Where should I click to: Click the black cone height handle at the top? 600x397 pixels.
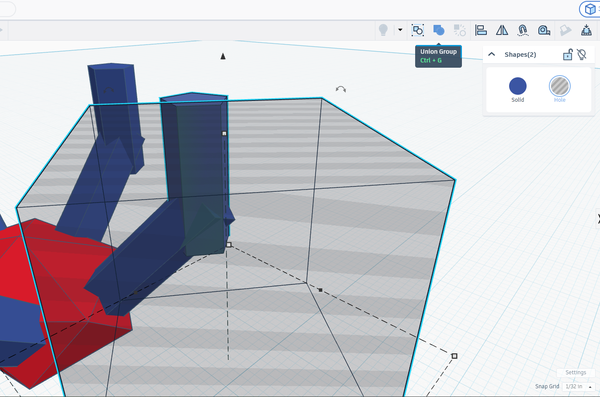click(x=223, y=56)
